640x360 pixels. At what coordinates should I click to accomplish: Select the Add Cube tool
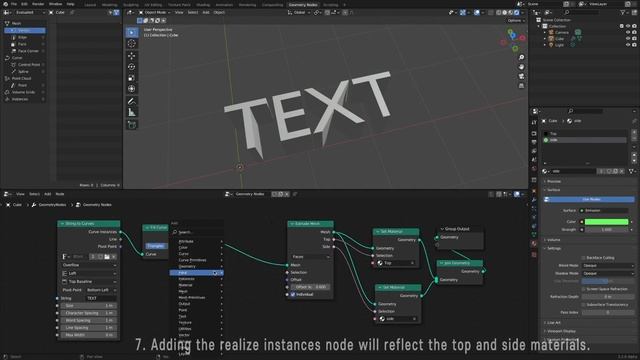tap(131, 124)
